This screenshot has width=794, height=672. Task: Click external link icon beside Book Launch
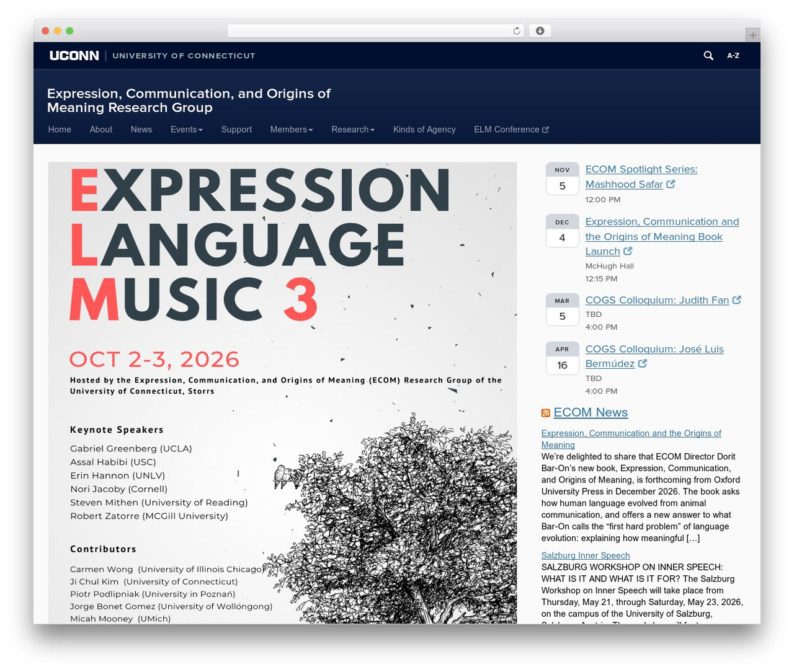pos(628,251)
